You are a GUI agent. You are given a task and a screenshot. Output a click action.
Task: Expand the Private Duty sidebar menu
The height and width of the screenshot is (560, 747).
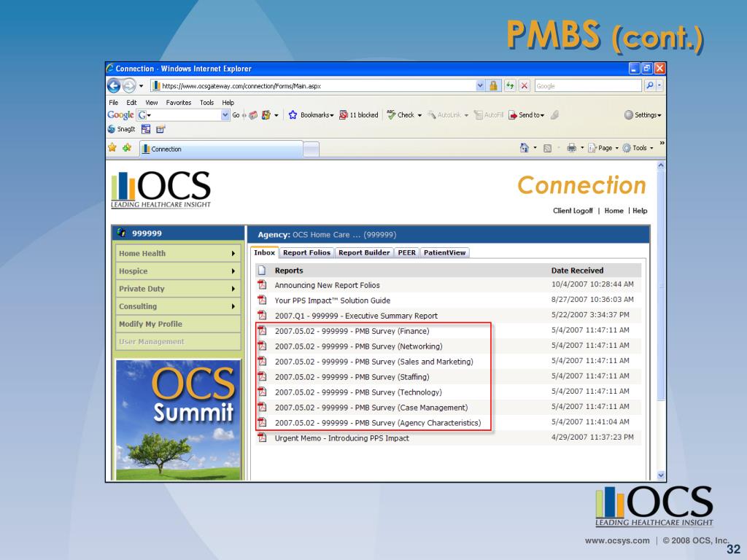coord(178,289)
